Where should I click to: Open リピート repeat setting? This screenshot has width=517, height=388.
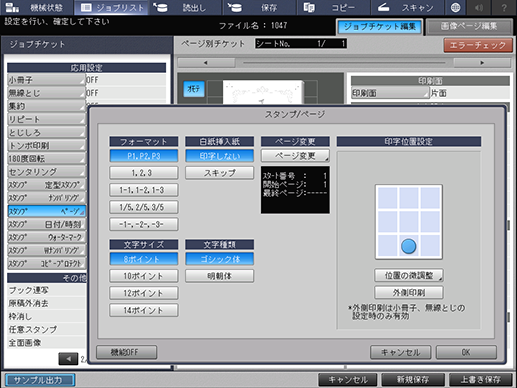(x=46, y=119)
